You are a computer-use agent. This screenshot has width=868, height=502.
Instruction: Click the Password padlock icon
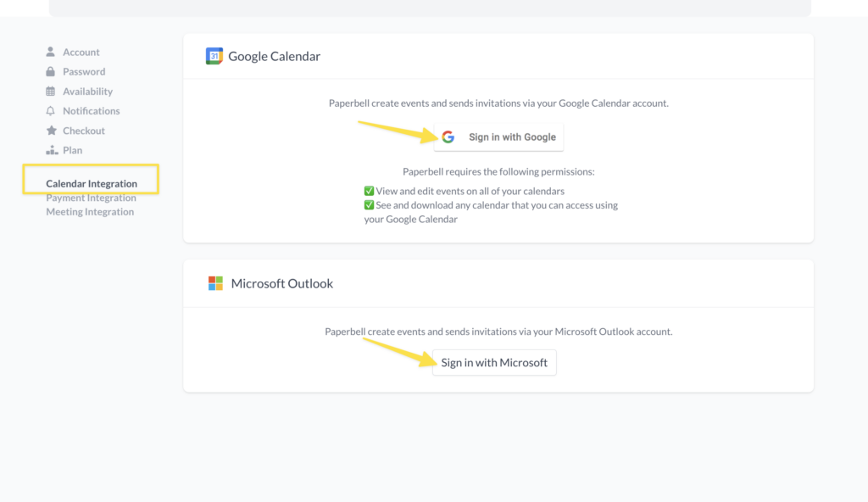click(x=51, y=71)
